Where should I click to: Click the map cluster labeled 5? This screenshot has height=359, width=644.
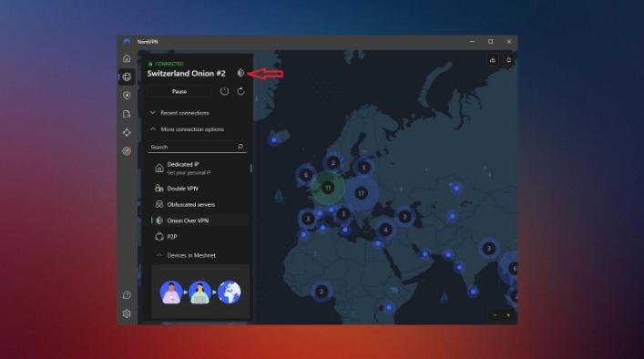tap(363, 168)
